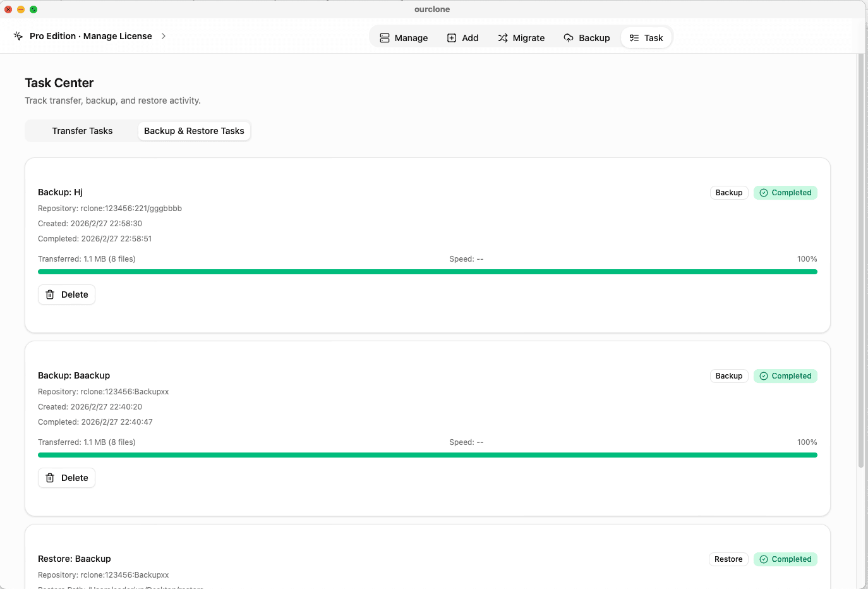Click the Completed status badge on Baackup card
Image resolution: width=868 pixels, height=589 pixels.
[x=785, y=376]
